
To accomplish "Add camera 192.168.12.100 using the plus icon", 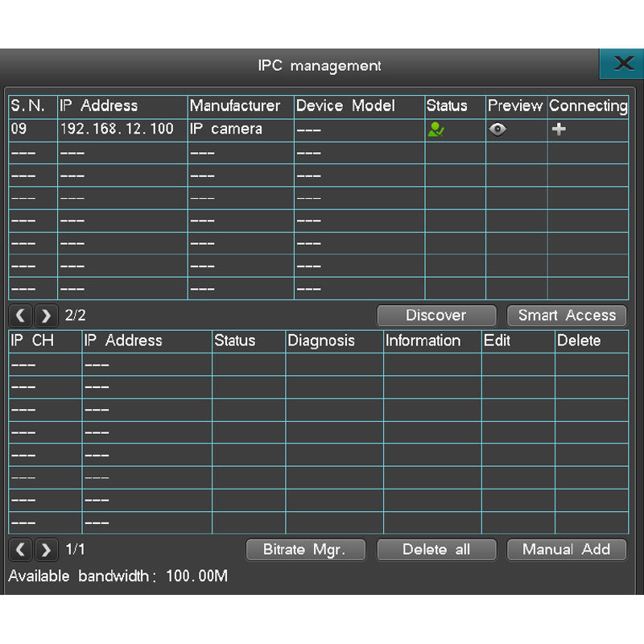I will coord(559,130).
